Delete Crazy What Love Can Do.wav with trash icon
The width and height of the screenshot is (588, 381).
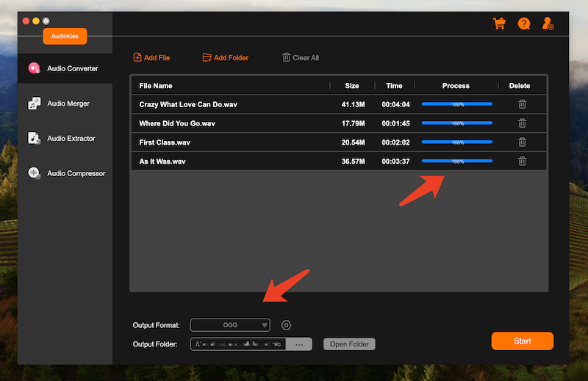522,104
